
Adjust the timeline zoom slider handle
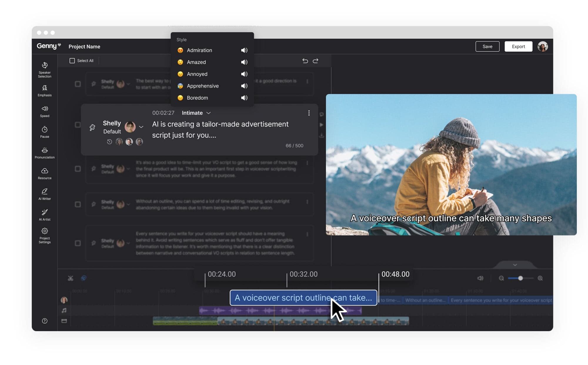pyautogui.click(x=520, y=278)
